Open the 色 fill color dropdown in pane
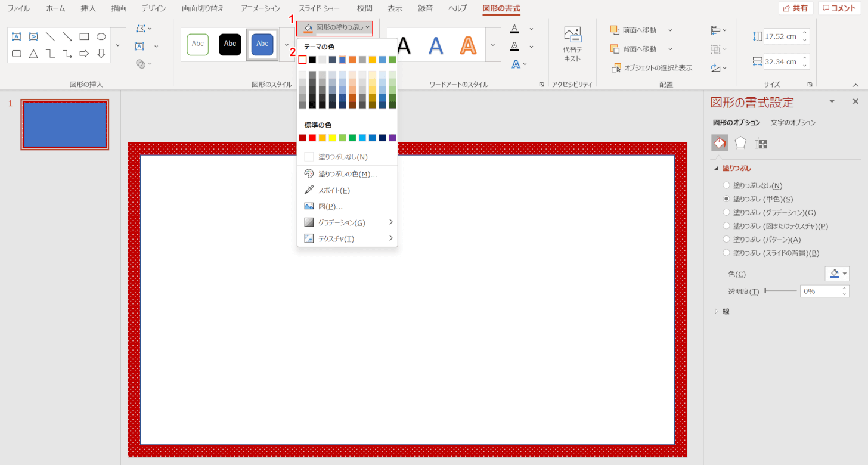 click(x=838, y=274)
